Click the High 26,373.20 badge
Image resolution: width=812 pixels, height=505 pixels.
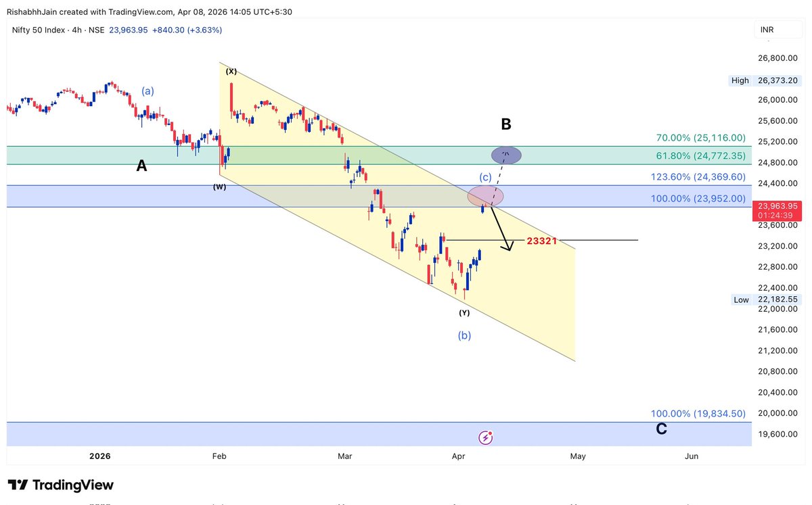[766, 80]
